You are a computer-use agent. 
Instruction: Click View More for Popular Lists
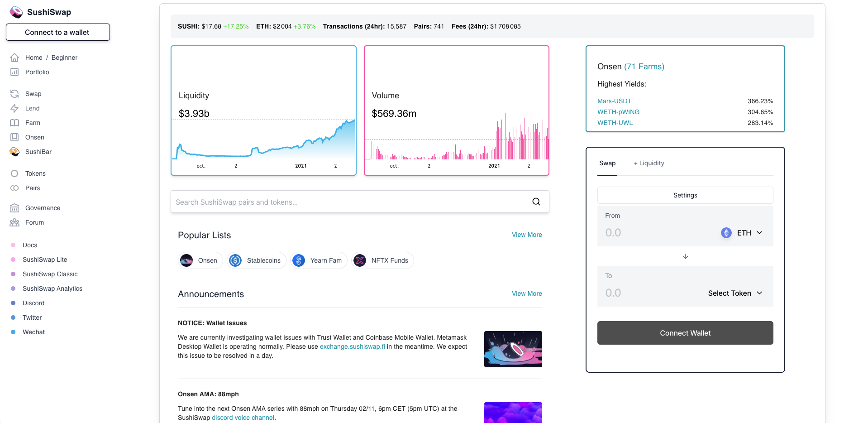click(x=527, y=235)
